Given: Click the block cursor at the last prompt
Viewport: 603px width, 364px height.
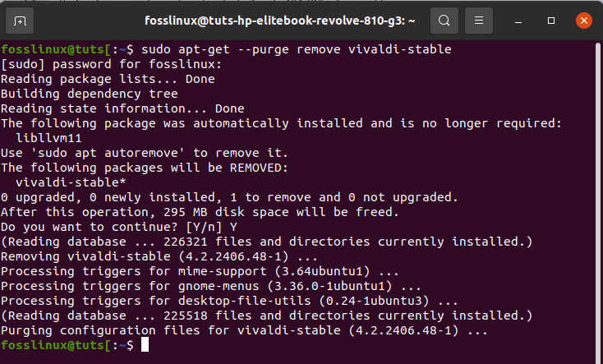Looking at the screenshot, I should [x=145, y=346].
